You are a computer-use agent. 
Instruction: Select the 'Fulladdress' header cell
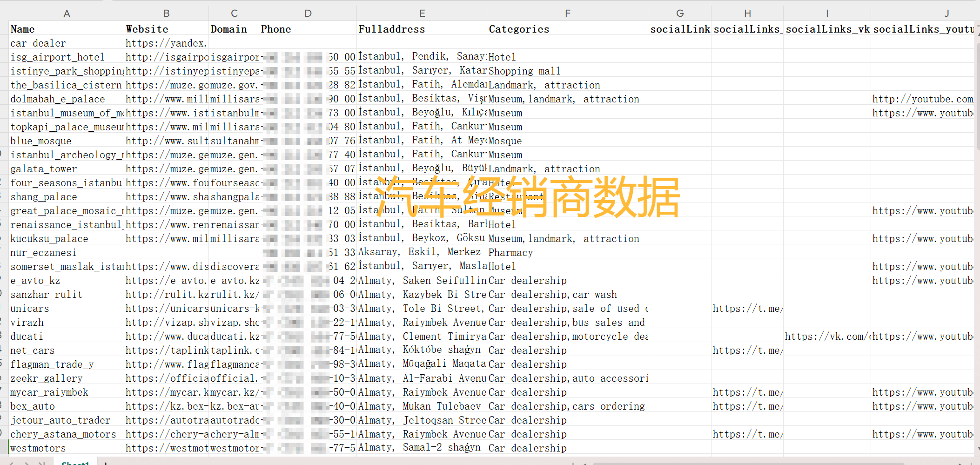422,29
